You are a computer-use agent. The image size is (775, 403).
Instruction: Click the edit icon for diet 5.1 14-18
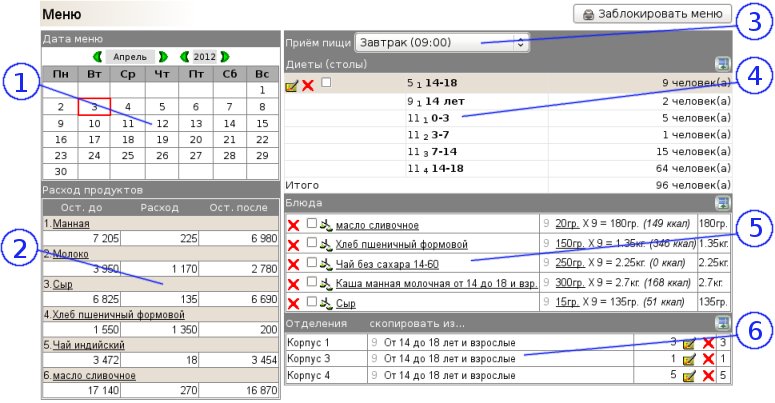[x=292, y=86]
